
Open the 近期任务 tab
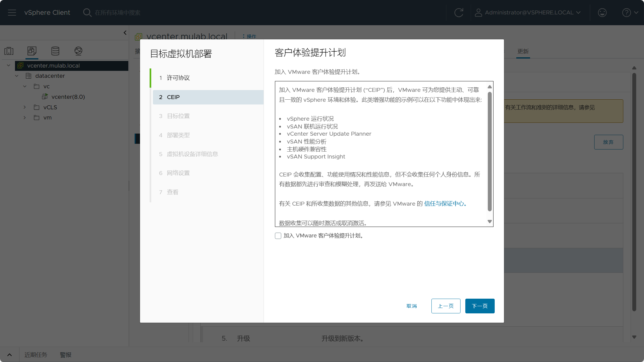pyautogui.click(x=36, y=355)
